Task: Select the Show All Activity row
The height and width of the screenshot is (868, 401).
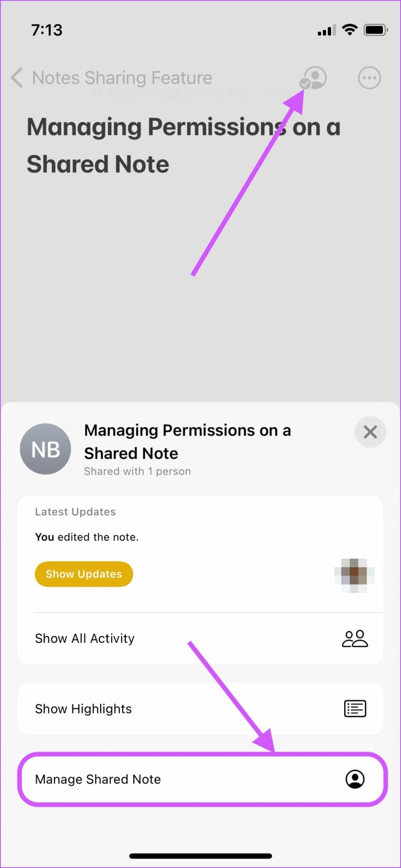Action: pyautogui.click(x=135, y=638)
